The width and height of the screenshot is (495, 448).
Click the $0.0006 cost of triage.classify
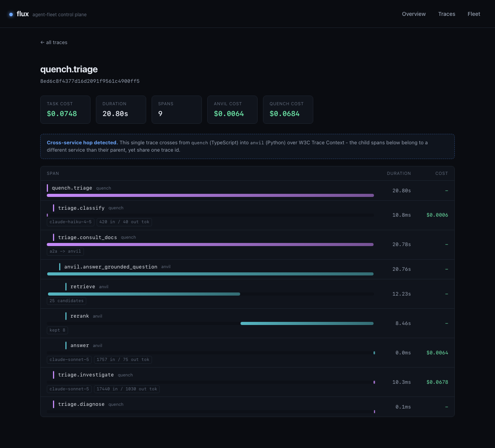click(x=437, y=215)
